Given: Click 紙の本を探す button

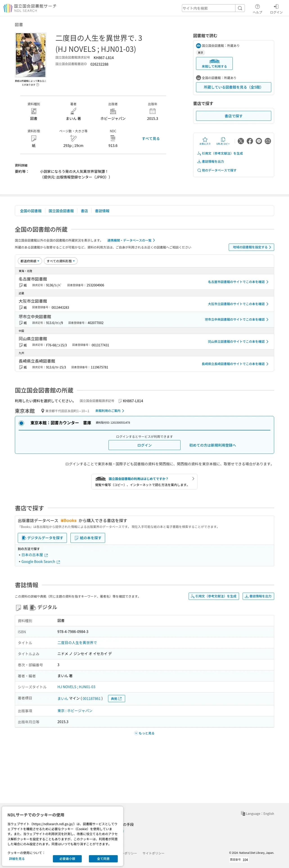Looking at the screenshot, I should 88,538.
